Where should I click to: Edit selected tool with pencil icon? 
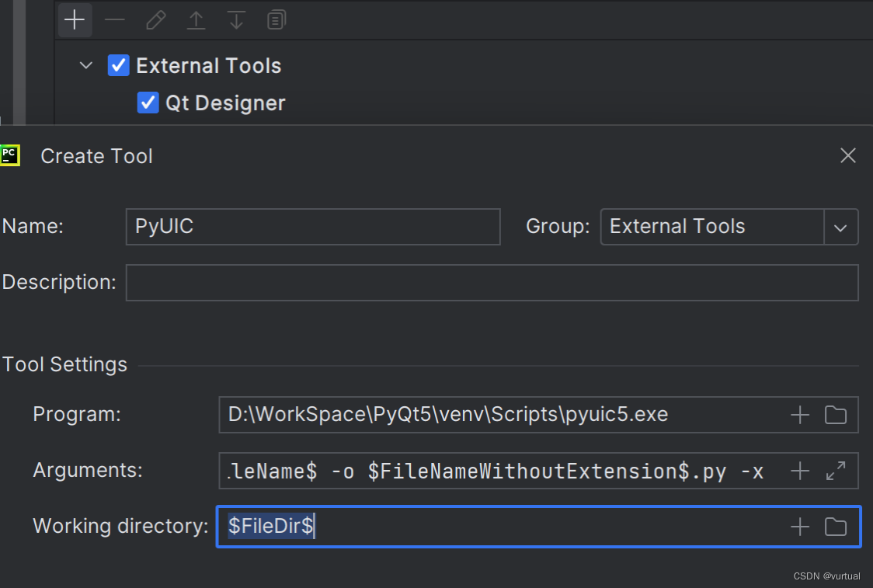(x=155, y=20)
